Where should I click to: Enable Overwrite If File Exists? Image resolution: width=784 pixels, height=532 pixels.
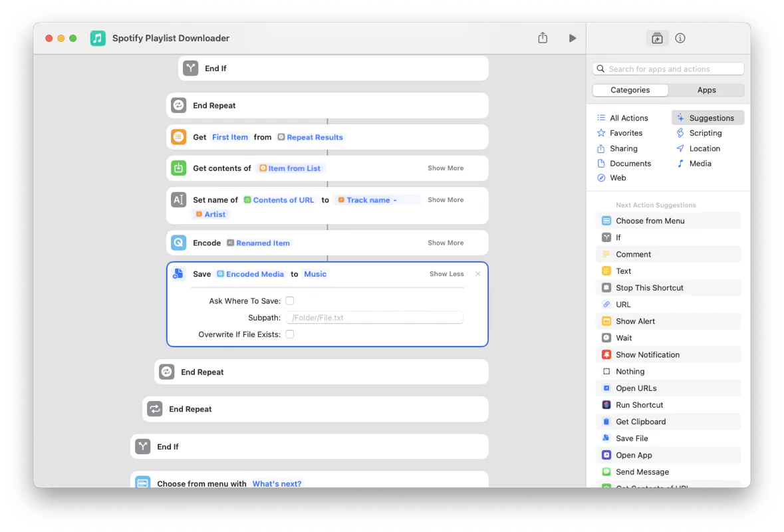pos(290,334)
